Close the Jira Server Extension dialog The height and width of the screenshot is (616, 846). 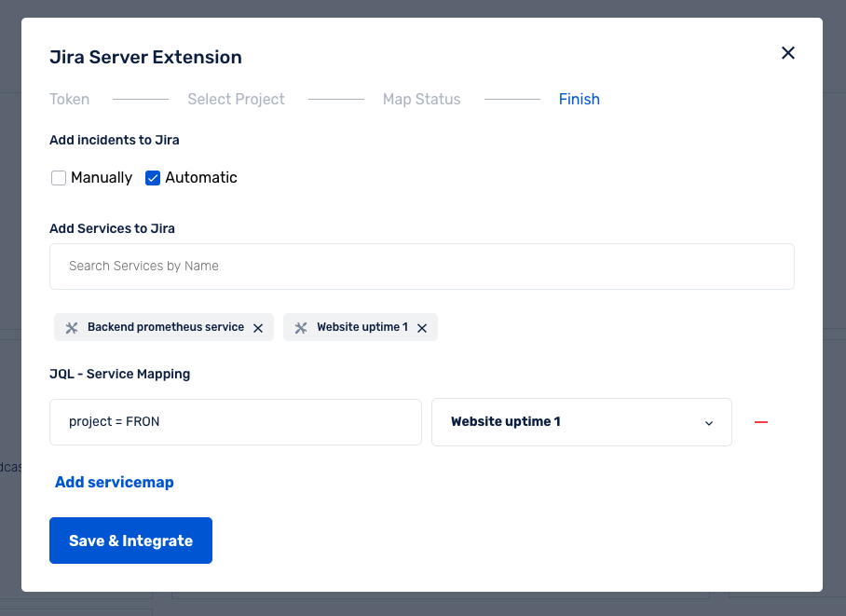click(787, 53)
